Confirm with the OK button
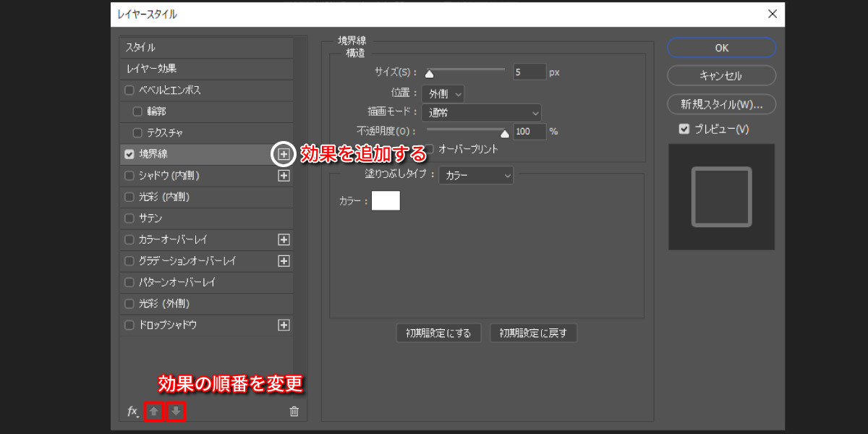The image size is (868, 434). [721, 48]
